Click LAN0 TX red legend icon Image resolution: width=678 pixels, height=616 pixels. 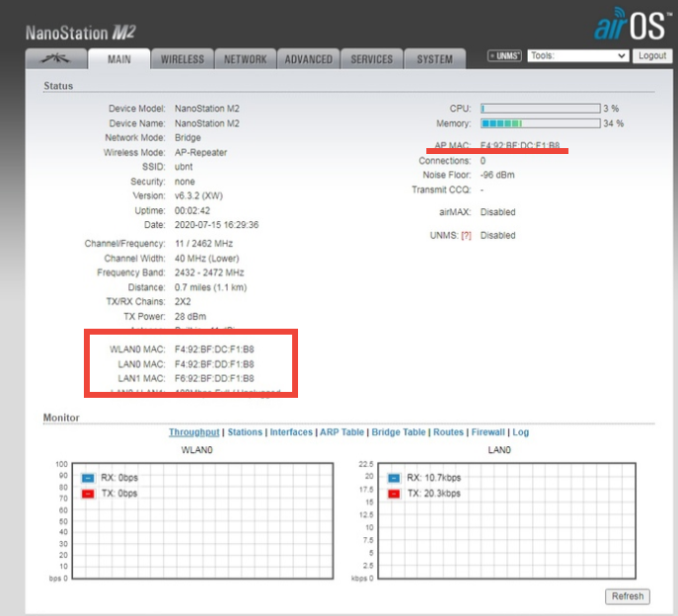[394, 494]
